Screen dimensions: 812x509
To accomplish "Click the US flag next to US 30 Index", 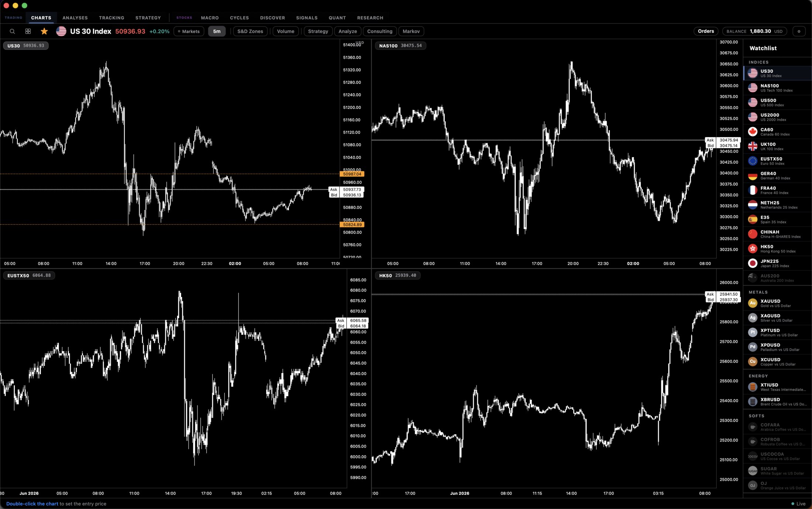I will point(61,31).
